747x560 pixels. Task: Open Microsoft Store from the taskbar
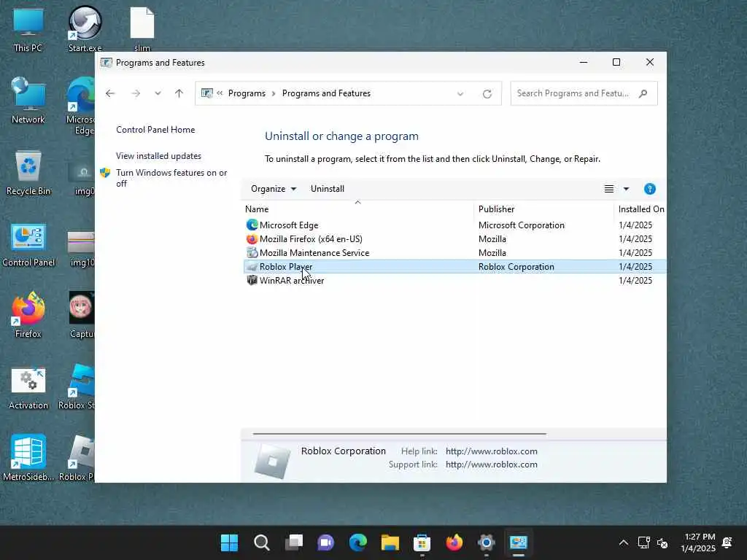pos(422,542)
